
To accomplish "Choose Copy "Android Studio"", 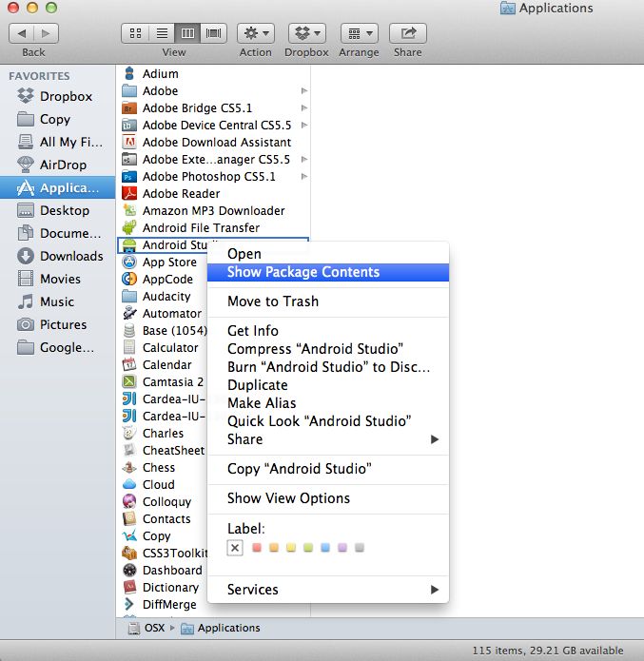I will [x=328, y=469].
